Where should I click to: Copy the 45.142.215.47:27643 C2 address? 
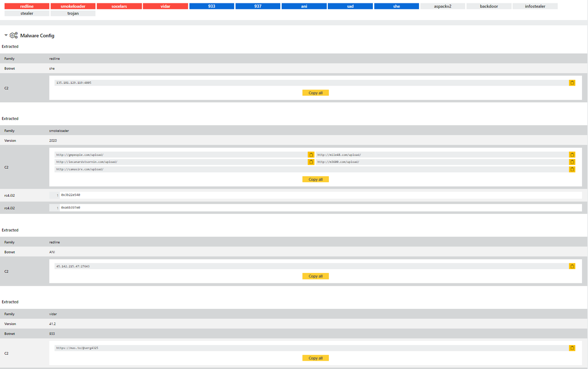[x=572, y=266]
